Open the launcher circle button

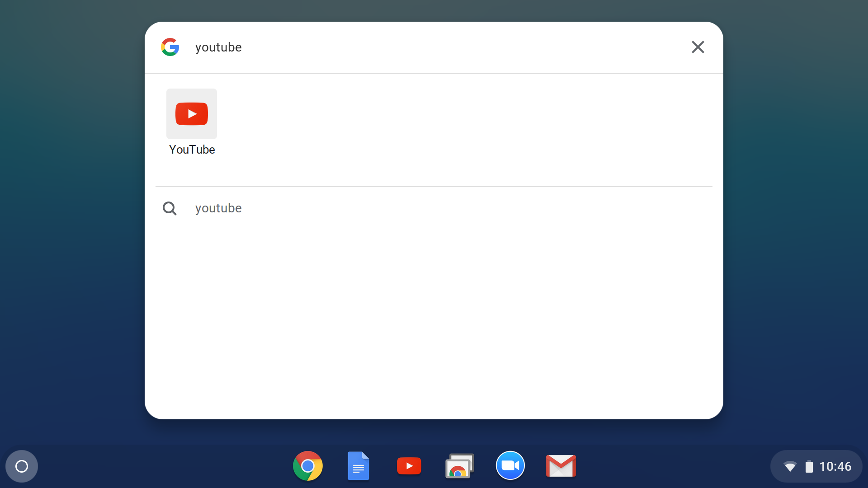[x=22, y=466]
